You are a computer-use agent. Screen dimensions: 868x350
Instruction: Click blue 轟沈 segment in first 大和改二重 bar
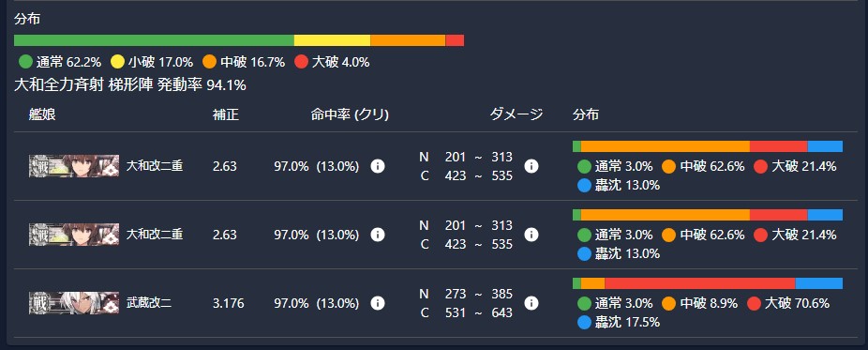click(825, 146)
